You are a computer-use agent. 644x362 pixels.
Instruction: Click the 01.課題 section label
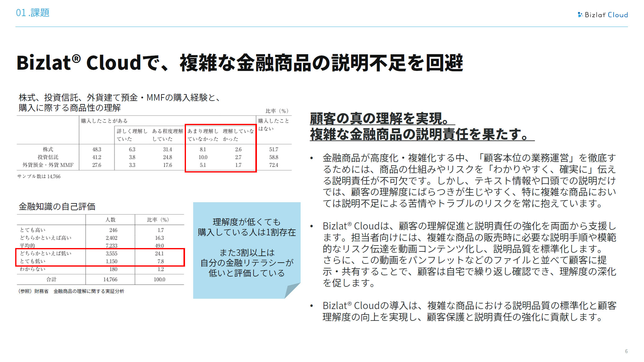pyautogui.click(x=33, y=13)
